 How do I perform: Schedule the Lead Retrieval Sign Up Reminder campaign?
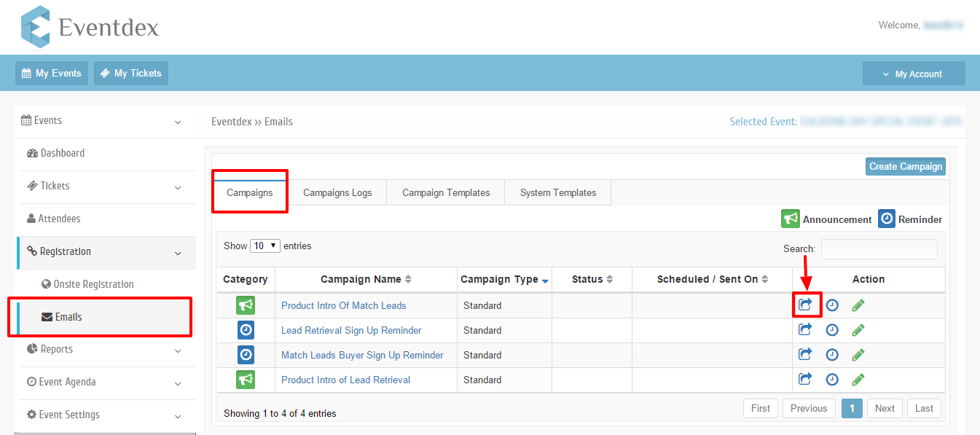click(x=832, y=330)
